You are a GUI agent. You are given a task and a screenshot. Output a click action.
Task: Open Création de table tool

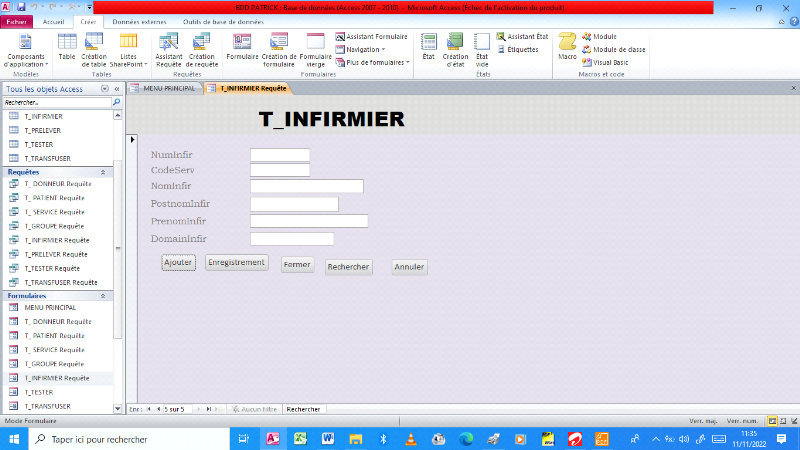(94, 50)
